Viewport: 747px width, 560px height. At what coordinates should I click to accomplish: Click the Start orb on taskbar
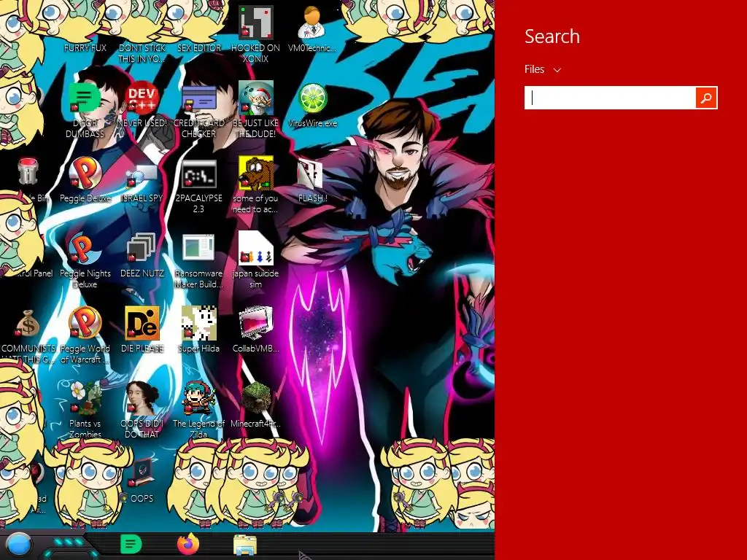coord(19,545)
